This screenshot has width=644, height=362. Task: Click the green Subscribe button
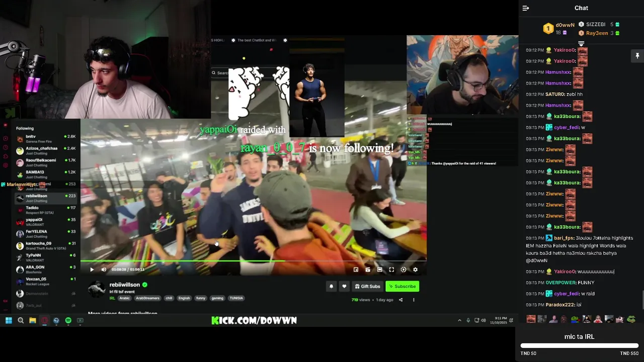[x=402, y=287]
